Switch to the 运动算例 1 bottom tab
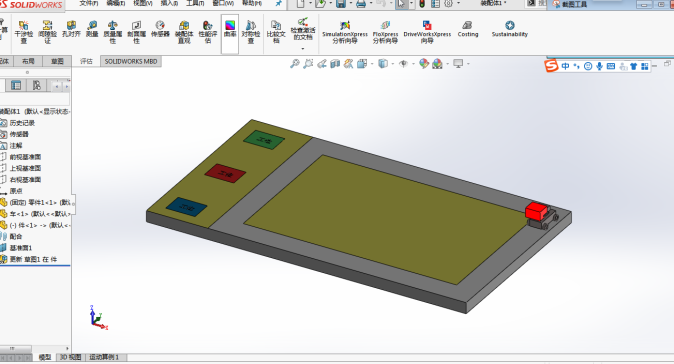The width and height of the screenshot is (674, 364). [x=104, y=357]
